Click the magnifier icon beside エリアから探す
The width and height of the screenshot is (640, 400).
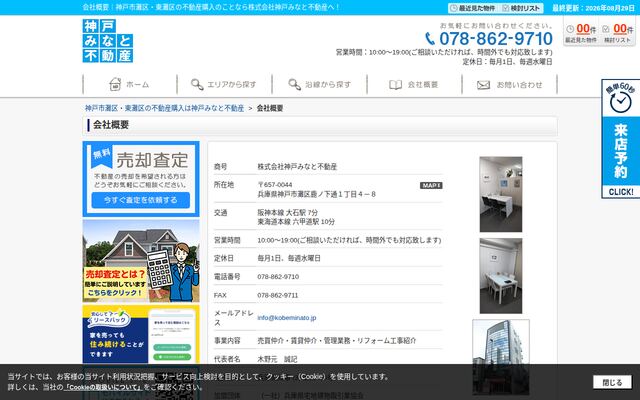tap(197, 84)
